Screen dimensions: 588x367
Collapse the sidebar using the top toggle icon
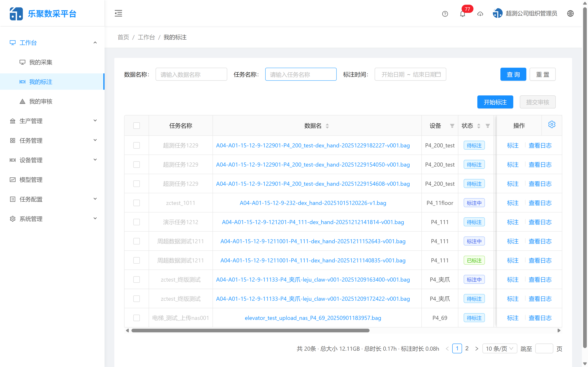point(118,13)
